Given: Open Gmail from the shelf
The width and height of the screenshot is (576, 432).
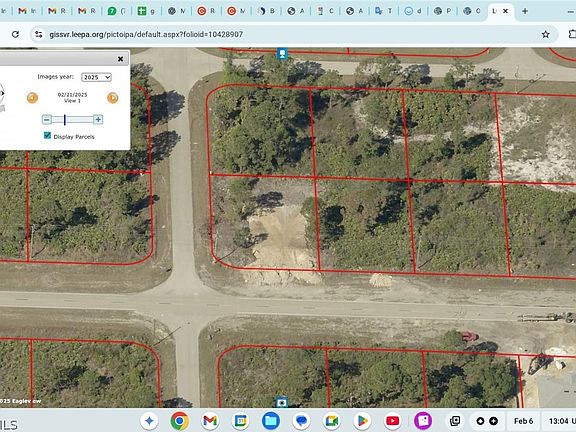Looking at the screenshot, I should [210, 421].
